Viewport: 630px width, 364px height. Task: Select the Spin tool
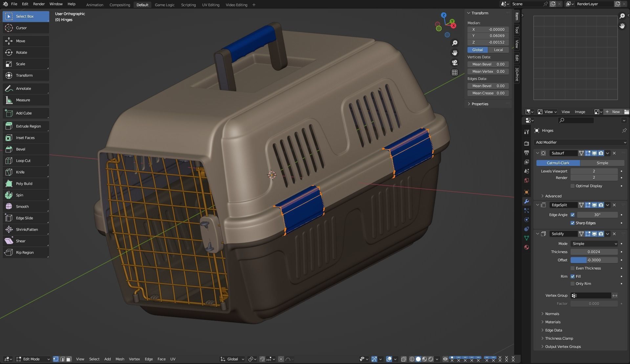[x=26, y=195]
